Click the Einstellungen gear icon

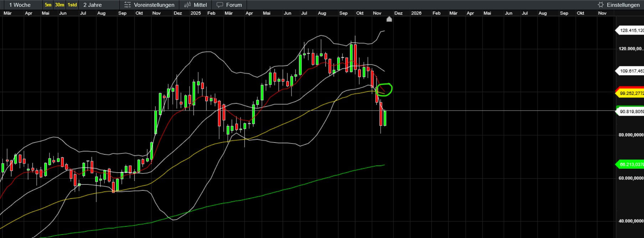[x=601, y=5]
